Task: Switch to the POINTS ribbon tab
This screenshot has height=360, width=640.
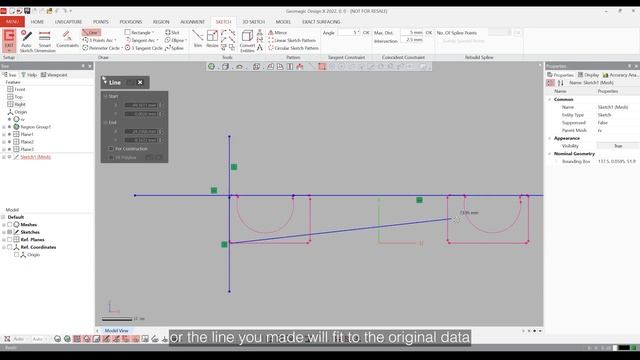Action: pyautogui.click(x=100, y=22)
